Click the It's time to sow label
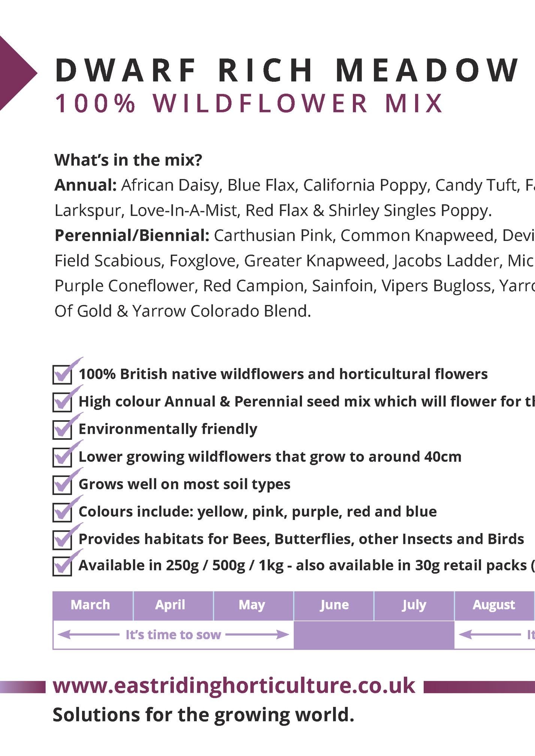Image resolution: width=535 pixels, height=756 pixels. (173, 635)
